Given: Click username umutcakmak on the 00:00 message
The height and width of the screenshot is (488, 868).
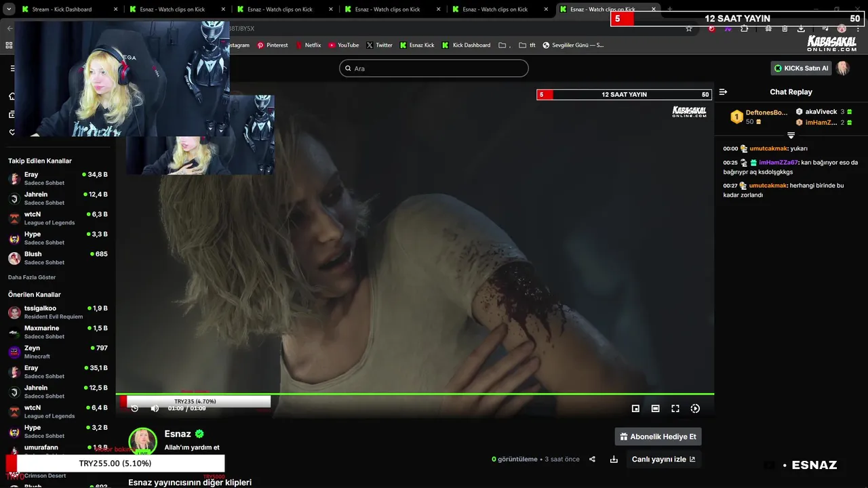Looking at the screenshot, I should point(768,148).
